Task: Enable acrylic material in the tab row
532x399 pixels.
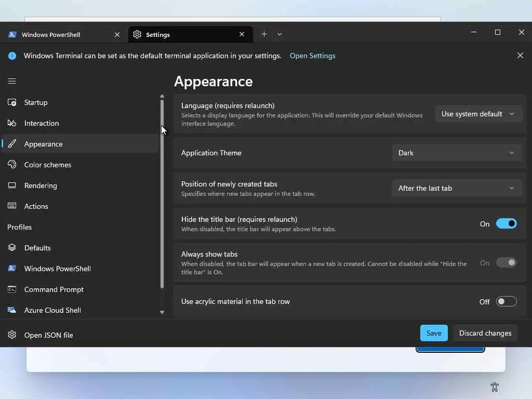Action: coord(506,302)
